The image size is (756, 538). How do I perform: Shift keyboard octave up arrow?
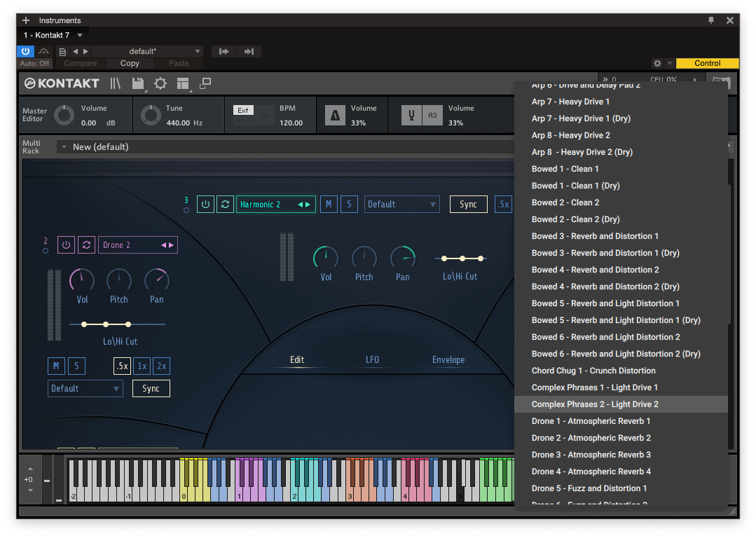tap(30, 469)
